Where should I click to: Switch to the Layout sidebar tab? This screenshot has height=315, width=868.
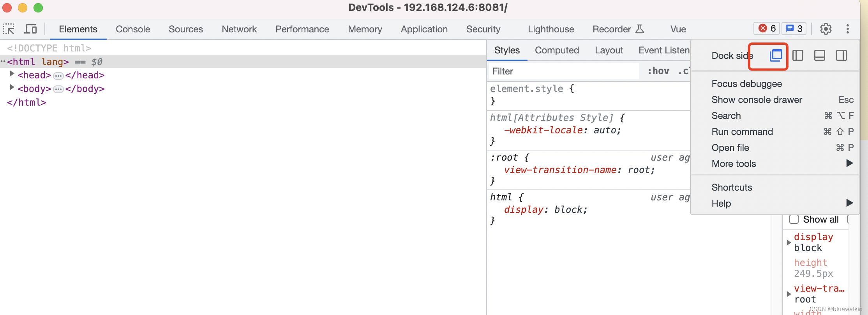click(609, 50)
